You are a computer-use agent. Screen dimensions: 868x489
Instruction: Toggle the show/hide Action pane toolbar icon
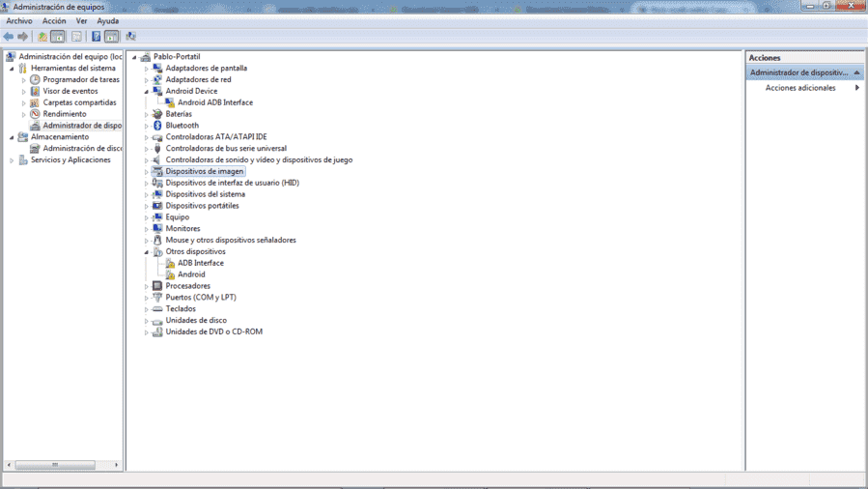coord(111,37)
